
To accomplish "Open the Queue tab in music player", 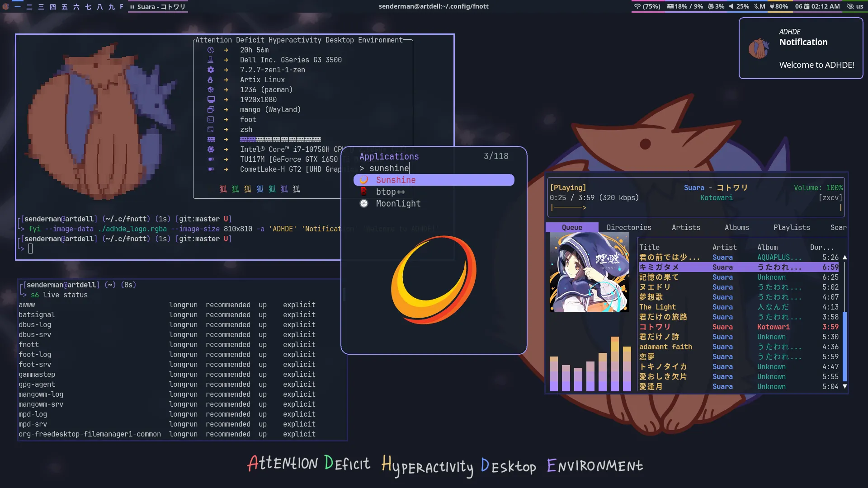I will click(572, 227).
